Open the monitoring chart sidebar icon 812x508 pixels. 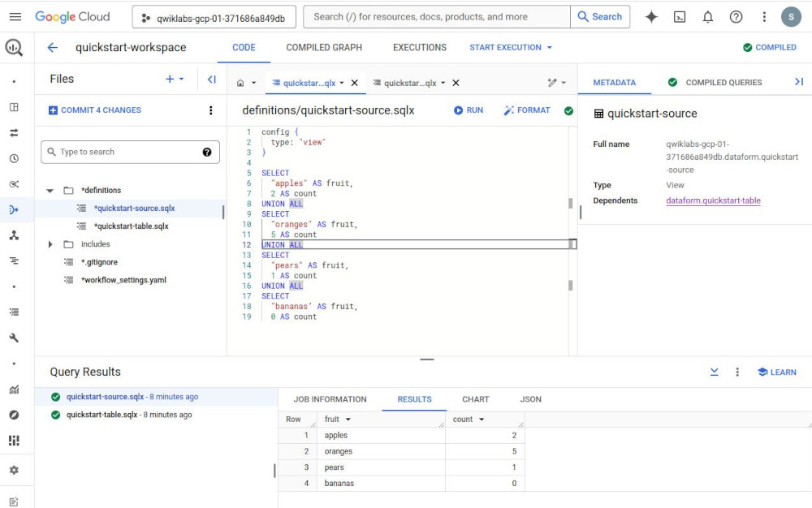[14, 389]
